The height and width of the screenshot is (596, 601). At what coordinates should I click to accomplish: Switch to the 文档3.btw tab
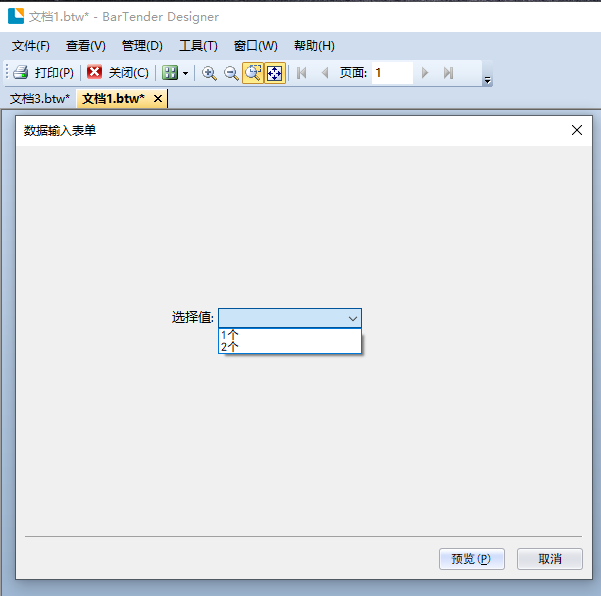point(40,99)
